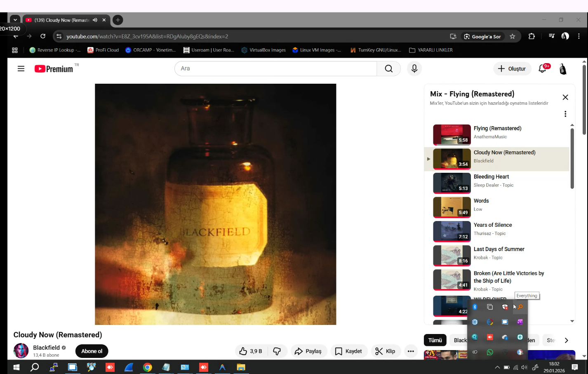The image size is (588, 374).
Task: Like the Cloudy Now video
Action: (251, 351)
